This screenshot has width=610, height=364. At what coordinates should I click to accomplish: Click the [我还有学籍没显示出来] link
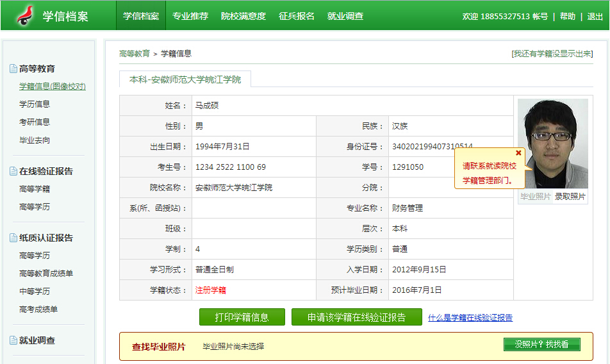(552, 54)
